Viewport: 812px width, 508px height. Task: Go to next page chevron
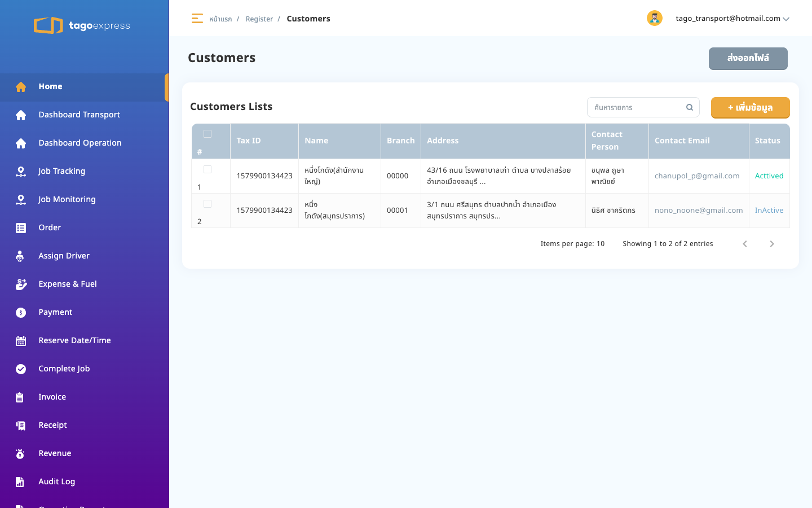point(772,244)
